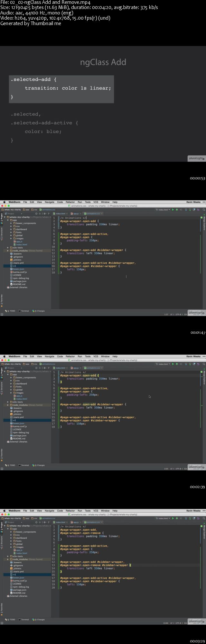Image resolution: width=206 pixels, height=644 pixels.
Task: Click the green Run button in the 00:01:47 frame
Action: (173, 210)
